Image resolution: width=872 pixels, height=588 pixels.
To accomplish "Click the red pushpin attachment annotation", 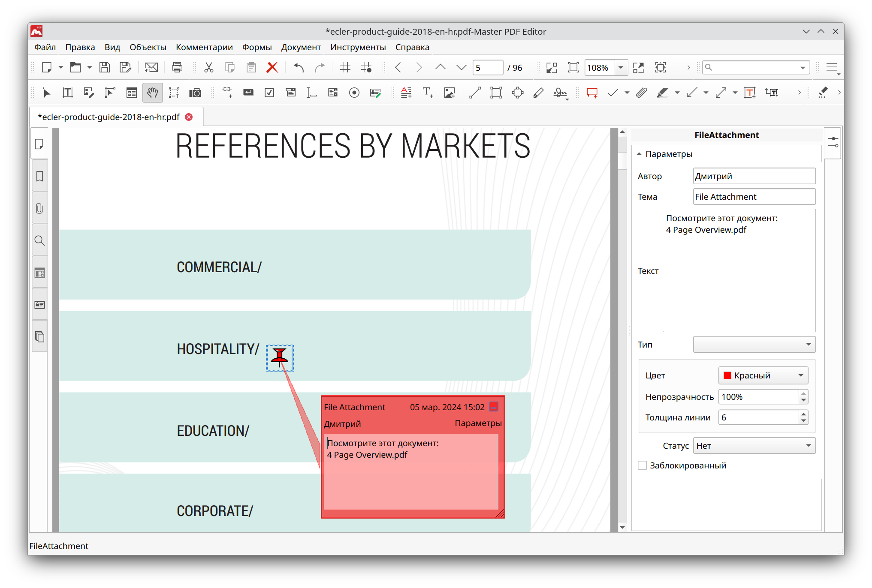I will (280, 357).
